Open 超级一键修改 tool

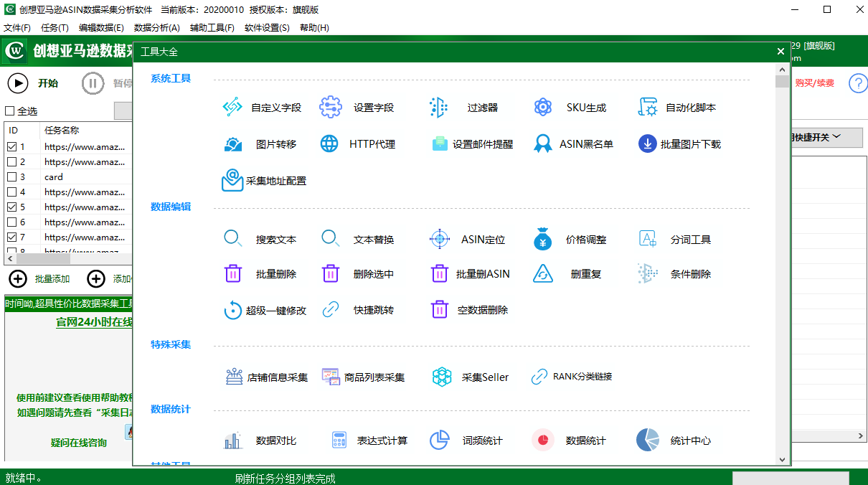265,311
